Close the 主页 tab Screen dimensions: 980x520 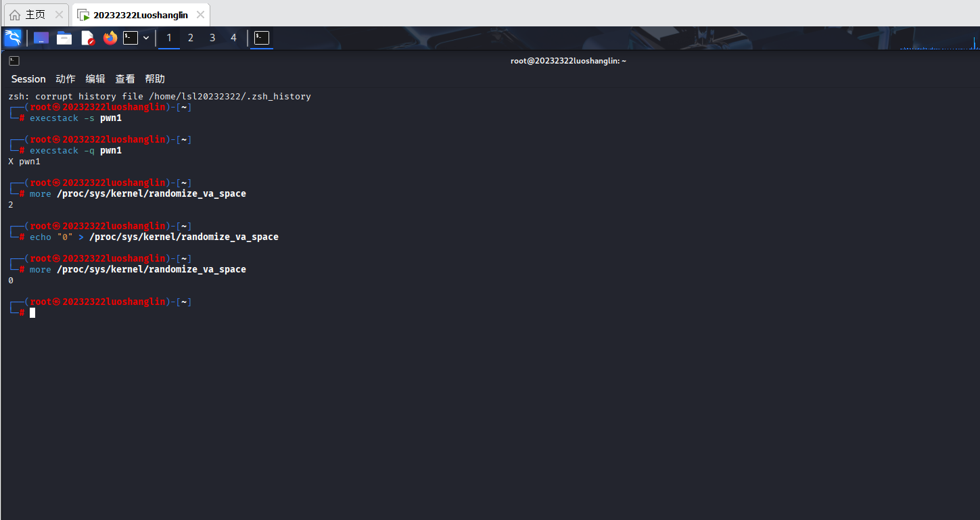[x=59, y=15]
